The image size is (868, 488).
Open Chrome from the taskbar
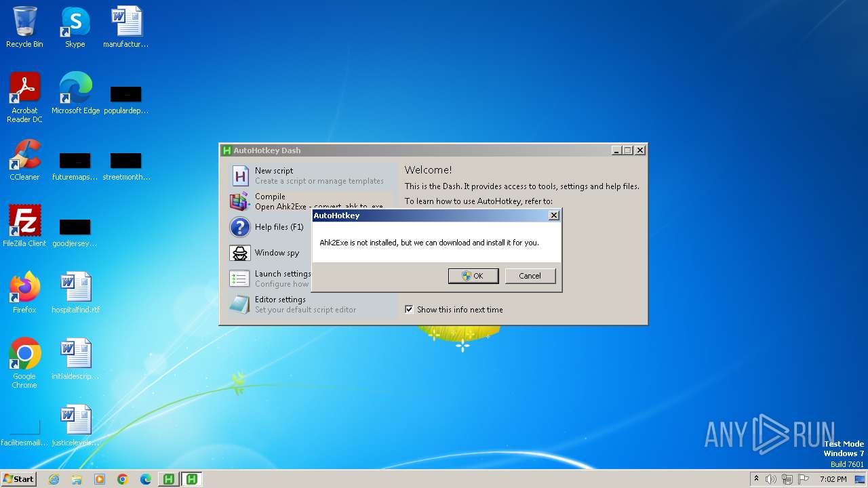[123, 479]
